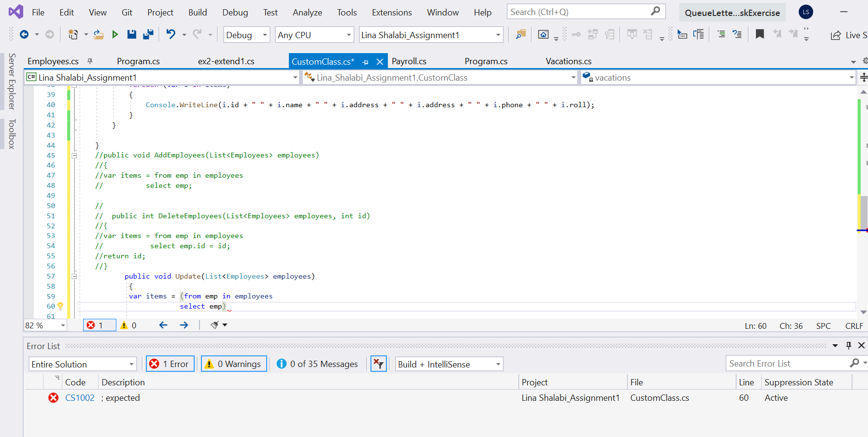Collapse the commented block at line 45
Screen dimensions: 868x437
(74, 155)
